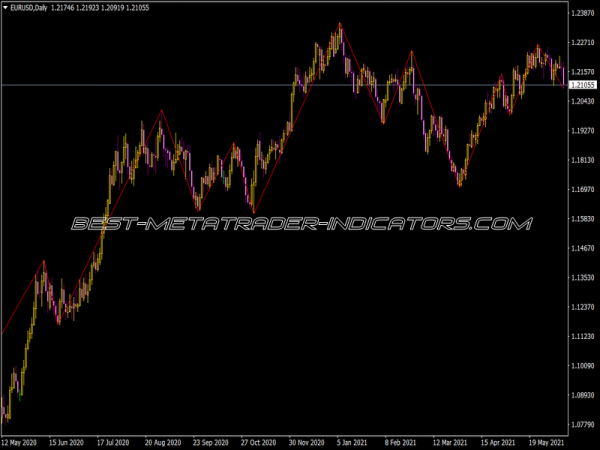Viewport: 600px width, 450px height.
Task: Click the 30 Nov 2020 date label
Action: coord(304,441)
